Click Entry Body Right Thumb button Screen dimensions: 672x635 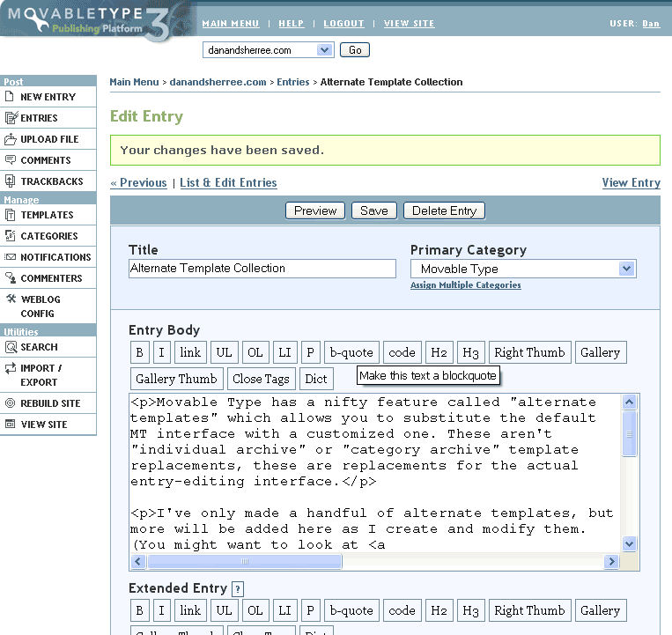pos(529,352)
